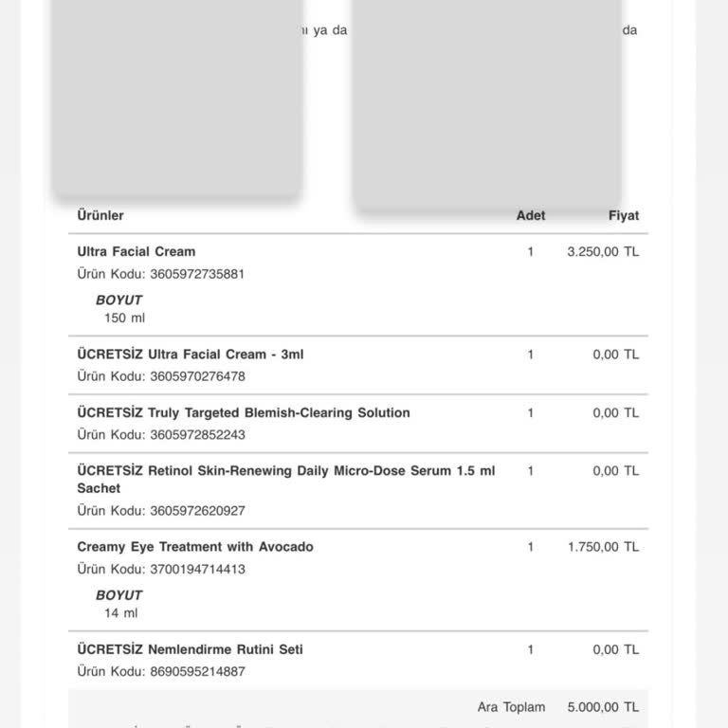
Task: Click the Ara Toplam 5.000,00 TL amount
Action: click(603, 707)
